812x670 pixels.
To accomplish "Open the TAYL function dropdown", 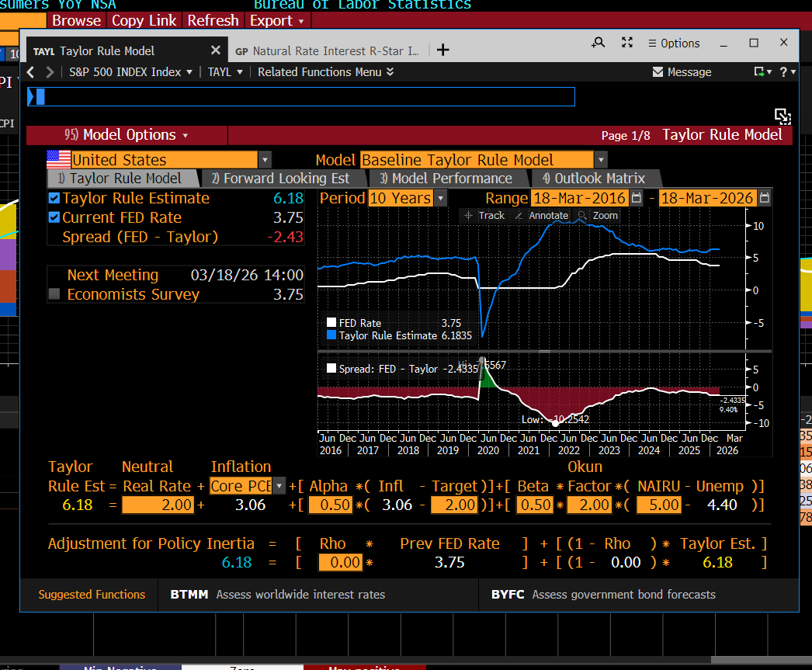I will click(225, 72).
